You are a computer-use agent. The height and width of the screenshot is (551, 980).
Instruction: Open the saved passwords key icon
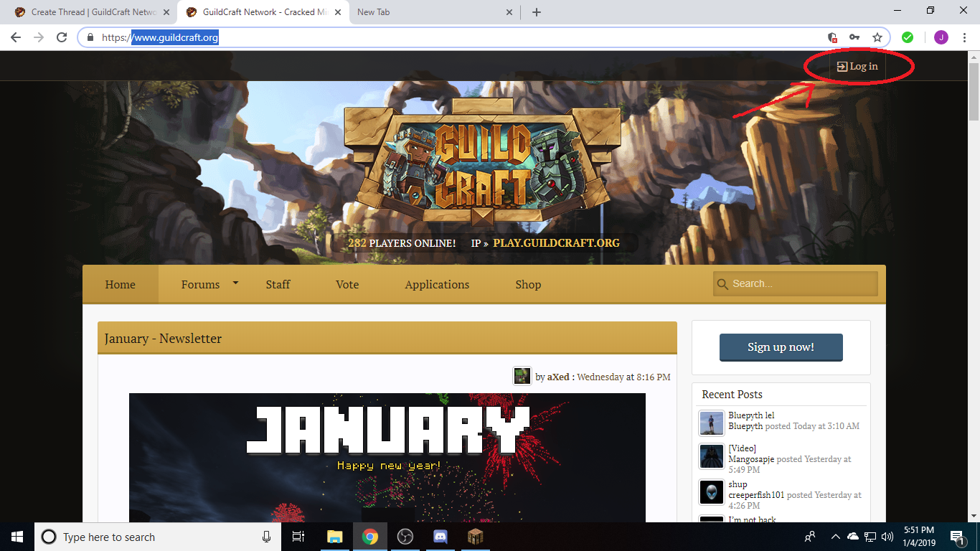[x=854, y=37]
